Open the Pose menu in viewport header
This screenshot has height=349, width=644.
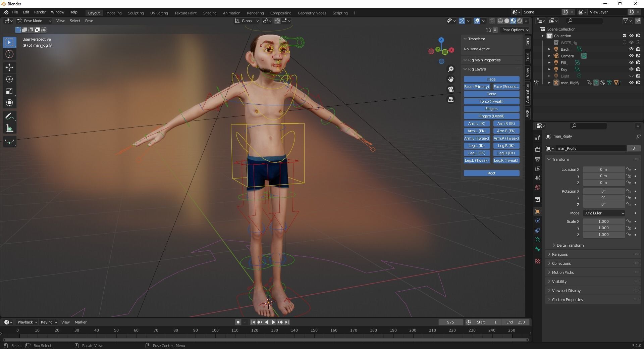89,21
